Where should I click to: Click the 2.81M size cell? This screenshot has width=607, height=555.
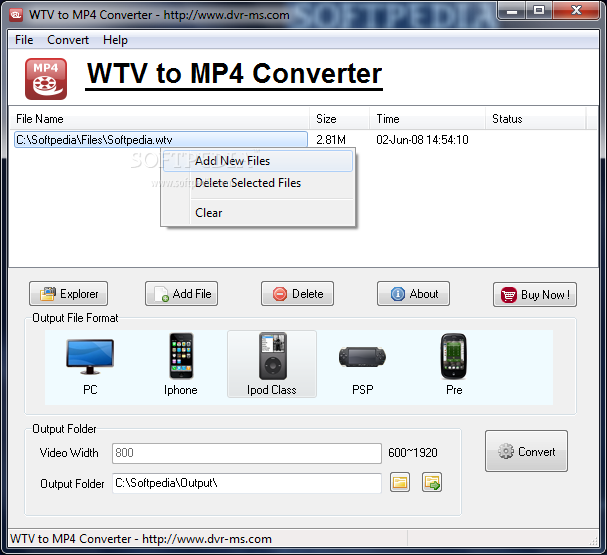tap(331, 140)
